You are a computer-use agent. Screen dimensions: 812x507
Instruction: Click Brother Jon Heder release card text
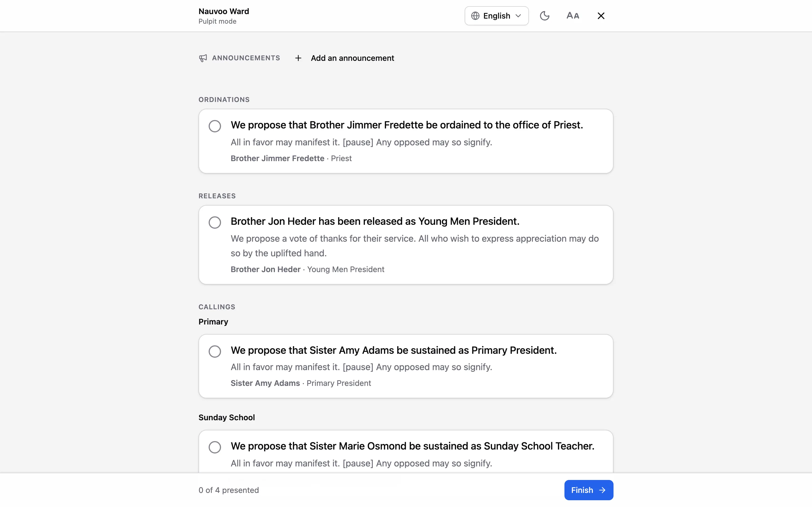coord(375,221)
